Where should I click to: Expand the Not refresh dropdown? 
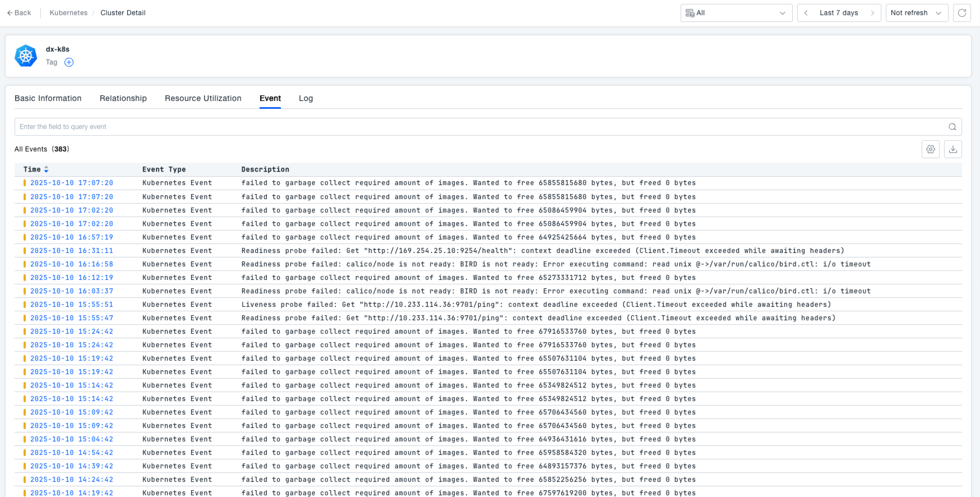tap(916, 13)
